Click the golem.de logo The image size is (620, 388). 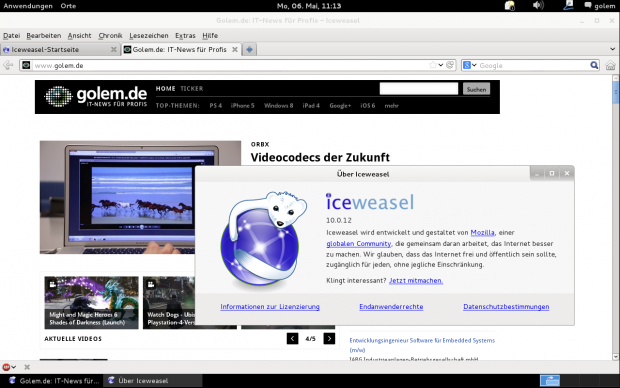(x=96, y=97)
